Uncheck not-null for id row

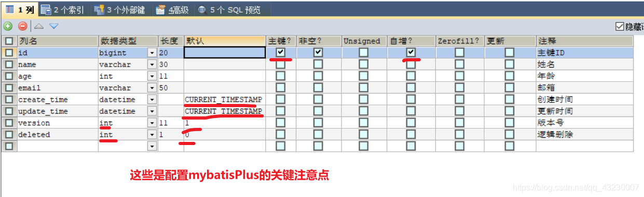[318, 52]
